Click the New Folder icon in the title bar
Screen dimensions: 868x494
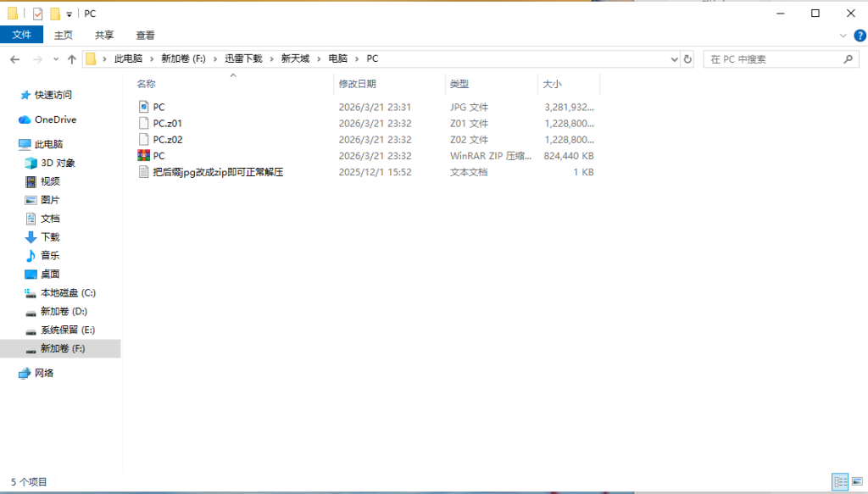click(55, 14)
